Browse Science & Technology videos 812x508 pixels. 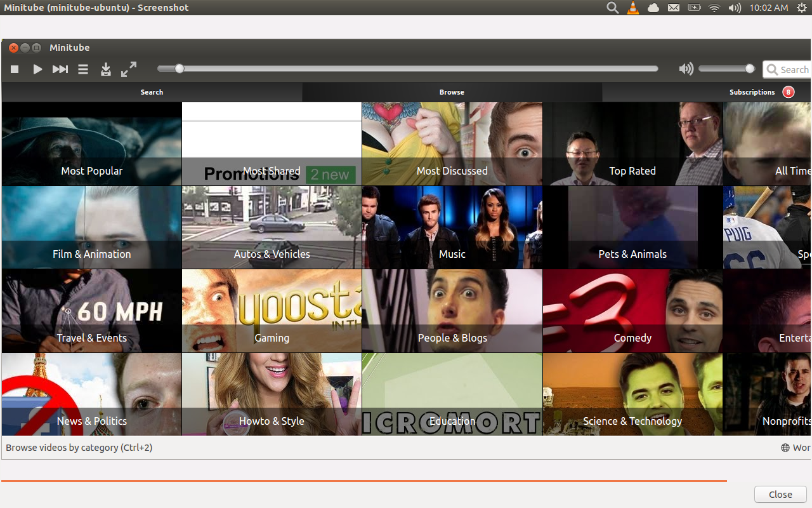coord(632,394)
